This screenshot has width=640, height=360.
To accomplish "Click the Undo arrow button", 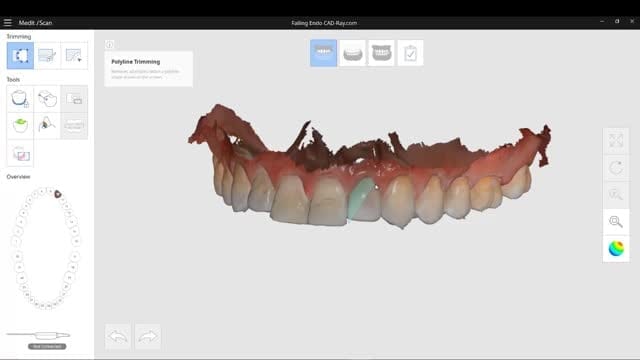I will coord(118,336).
